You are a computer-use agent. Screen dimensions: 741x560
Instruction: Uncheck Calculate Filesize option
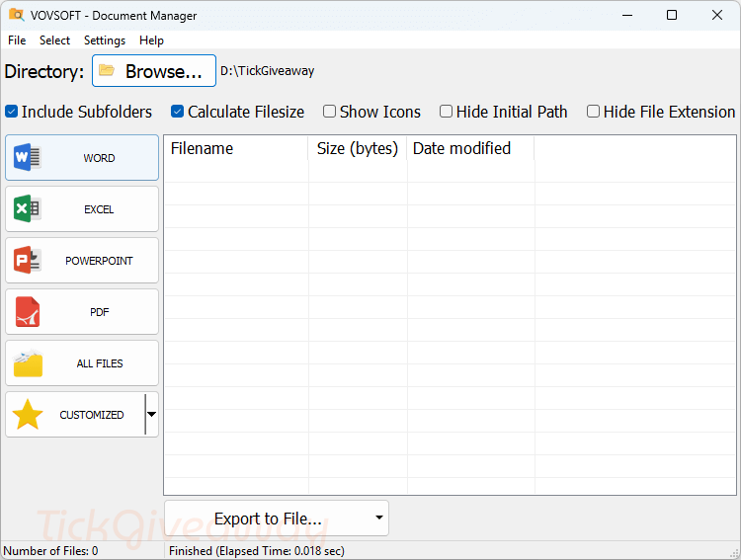click(x=177, y=112)
